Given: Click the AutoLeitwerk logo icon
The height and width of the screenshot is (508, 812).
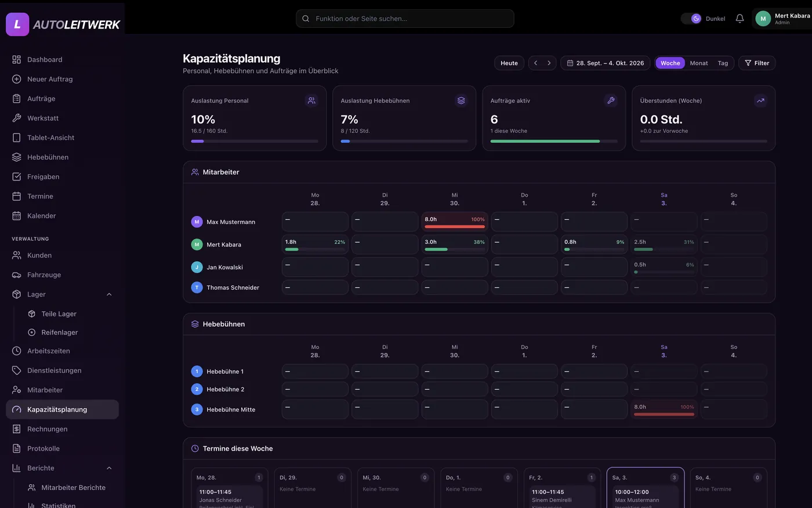Looking at the screenshot, I should click(x=17, y=24).
